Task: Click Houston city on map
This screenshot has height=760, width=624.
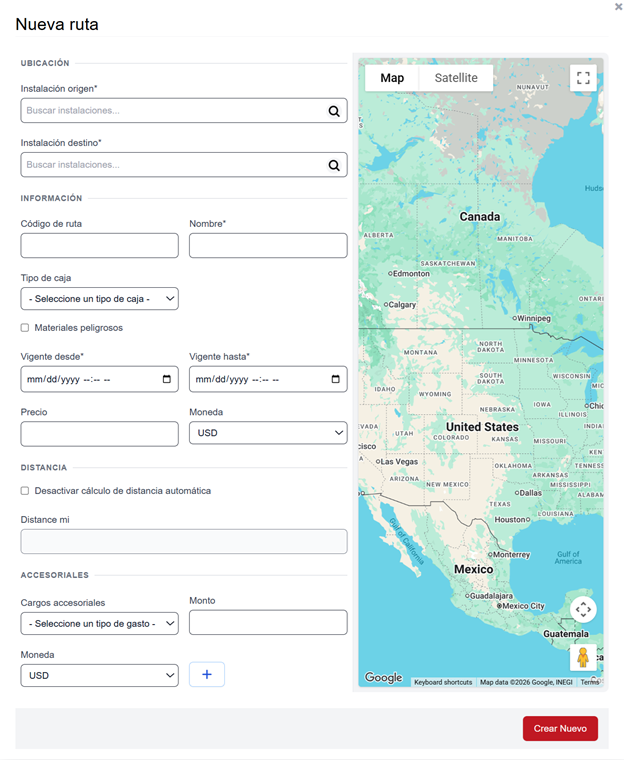Action: (x=512, y=520)
